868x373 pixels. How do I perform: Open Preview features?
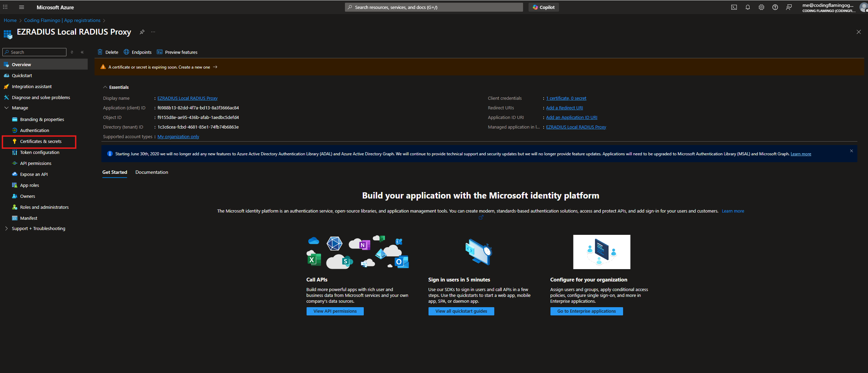177,52
